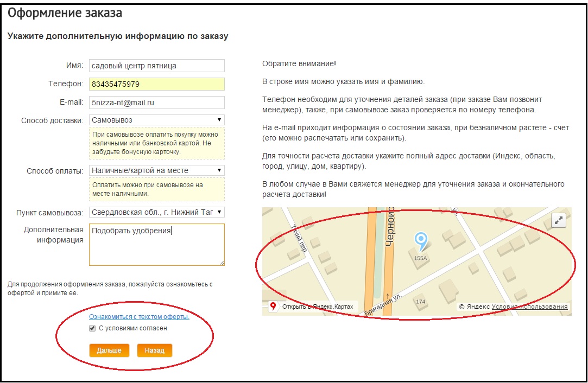Open the map in Яндекс.Карты
The width and height of the screenshot is (588, 383).
point(312,307)
